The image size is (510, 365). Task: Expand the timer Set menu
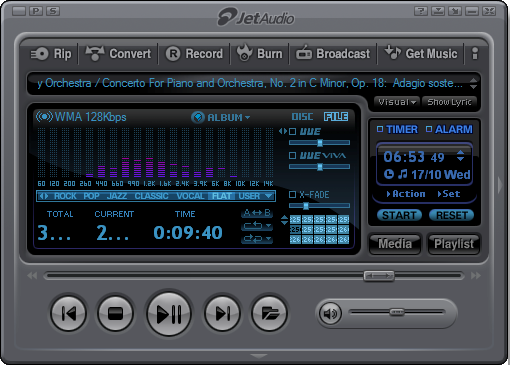tap(449, 194)
